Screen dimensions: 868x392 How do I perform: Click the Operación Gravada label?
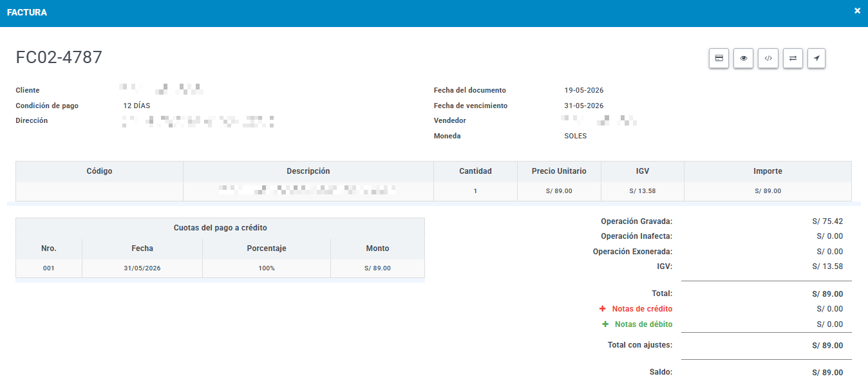pos(637,221)
